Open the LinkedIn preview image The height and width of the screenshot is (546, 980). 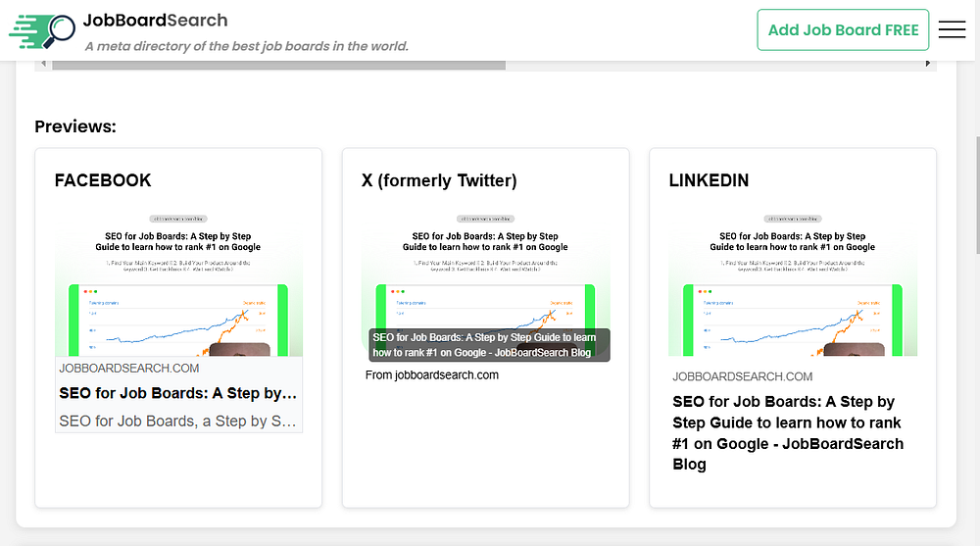pos(793,284)
